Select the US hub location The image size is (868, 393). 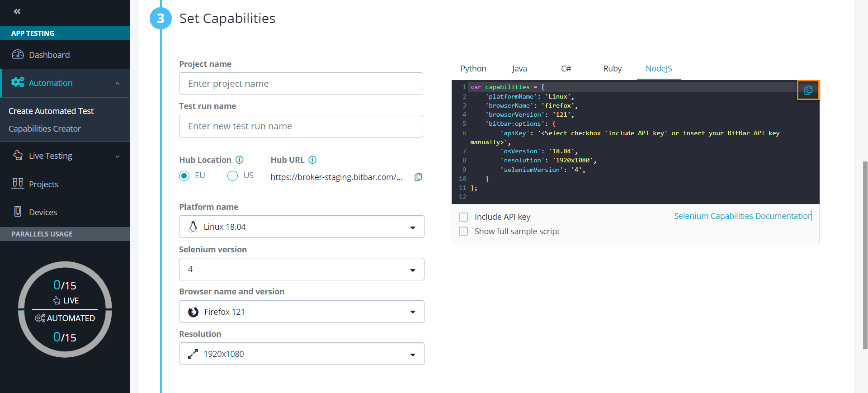pos(232,176)
